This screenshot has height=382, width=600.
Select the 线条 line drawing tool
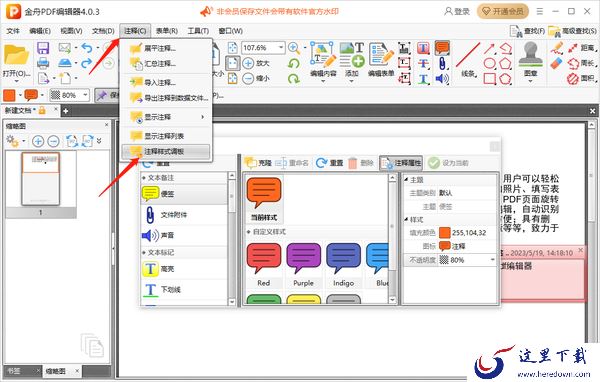pos(468,60)
